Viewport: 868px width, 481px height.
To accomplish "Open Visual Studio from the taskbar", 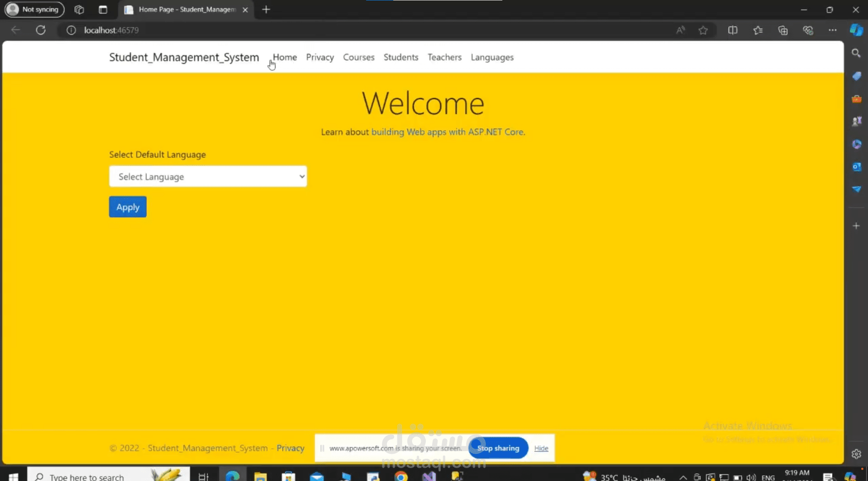I will (429, 476).
